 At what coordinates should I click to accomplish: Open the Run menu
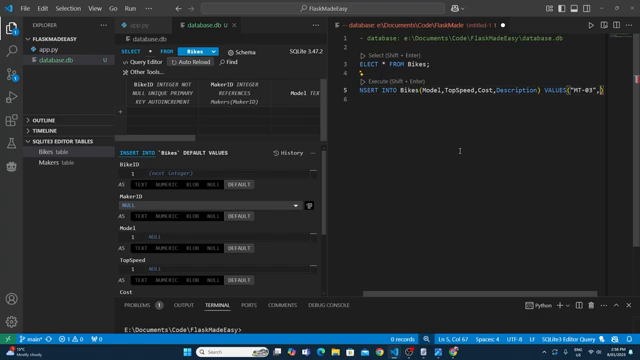(130, 9)
